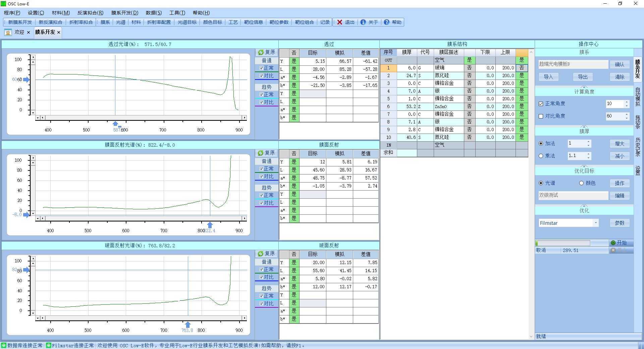Open the 反演拟合(R) menu
Viewport: 644px width, 349px height.
90,13
